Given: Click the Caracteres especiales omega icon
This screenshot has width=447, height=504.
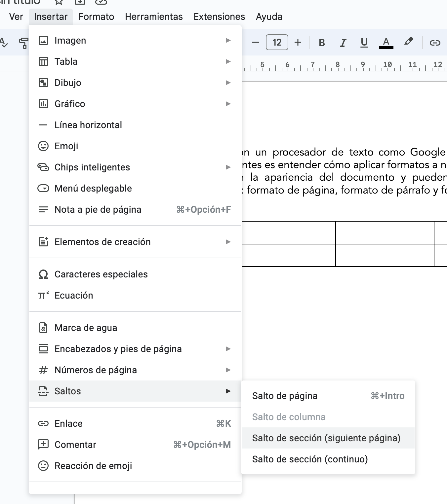Looking at the screenshot, I should tap(43, 274).
